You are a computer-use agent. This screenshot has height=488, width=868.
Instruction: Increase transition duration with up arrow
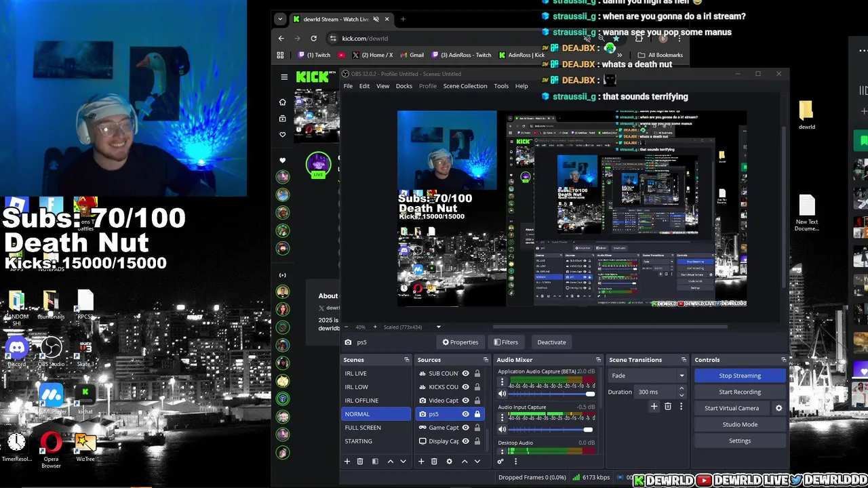coord(682,389)
